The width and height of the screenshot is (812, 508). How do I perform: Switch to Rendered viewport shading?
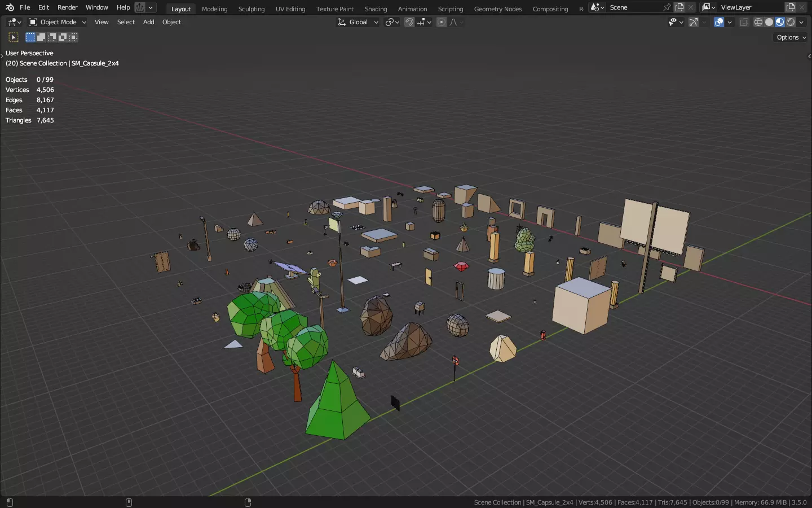791,22
